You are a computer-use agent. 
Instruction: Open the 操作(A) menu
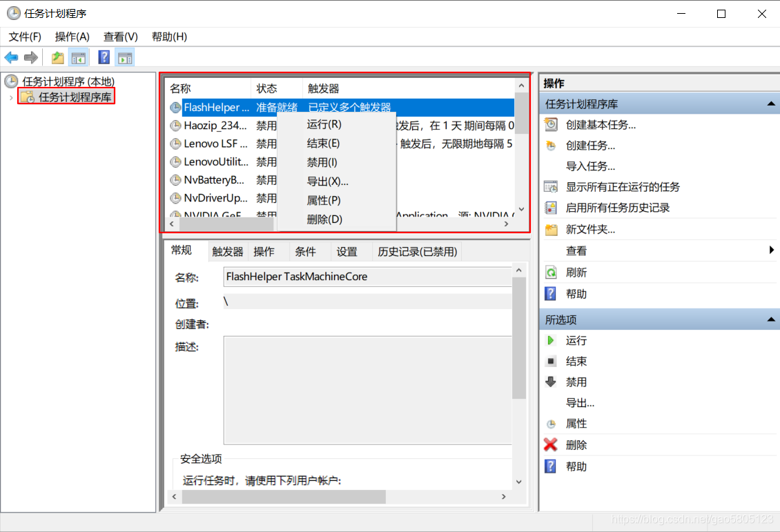click(x=72, y=37)
